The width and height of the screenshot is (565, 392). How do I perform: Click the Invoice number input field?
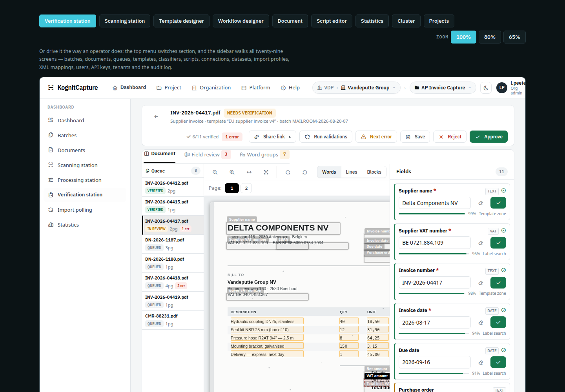point(435,283)
